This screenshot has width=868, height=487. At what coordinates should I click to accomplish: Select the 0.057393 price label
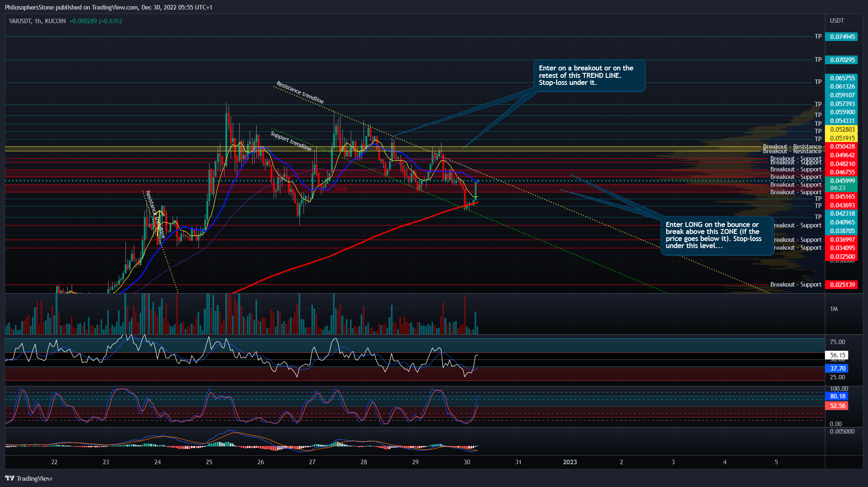pos(841,104)
